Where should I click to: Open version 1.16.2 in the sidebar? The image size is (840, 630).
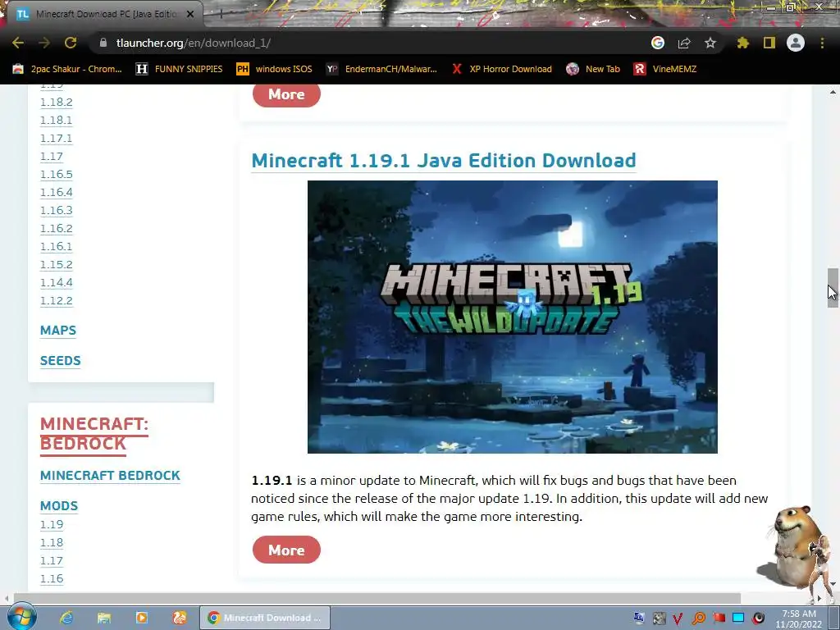point(57,228)
